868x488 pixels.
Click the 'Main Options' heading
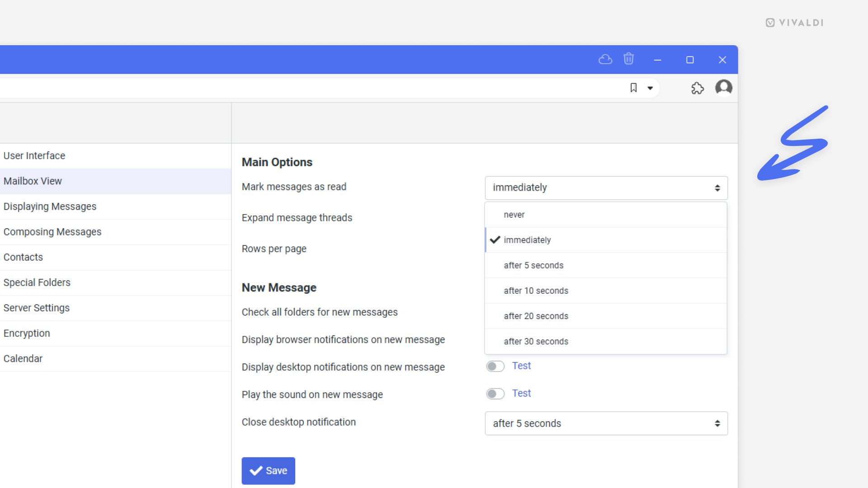coord(277,162)
